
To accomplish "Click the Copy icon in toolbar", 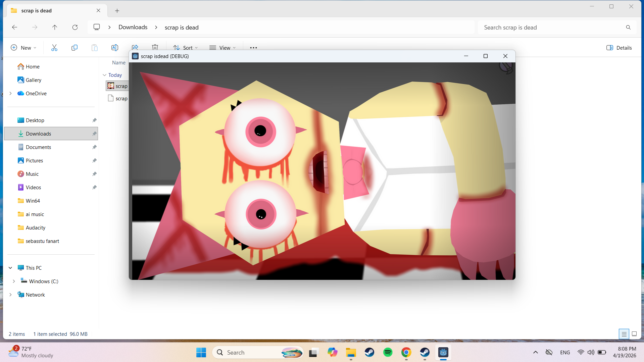I will (x=75, y=48).
